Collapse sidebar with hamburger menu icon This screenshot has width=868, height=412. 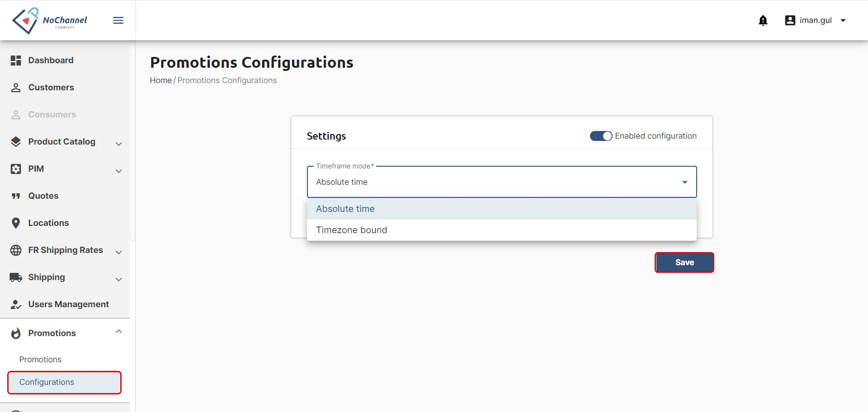(118, 20)
